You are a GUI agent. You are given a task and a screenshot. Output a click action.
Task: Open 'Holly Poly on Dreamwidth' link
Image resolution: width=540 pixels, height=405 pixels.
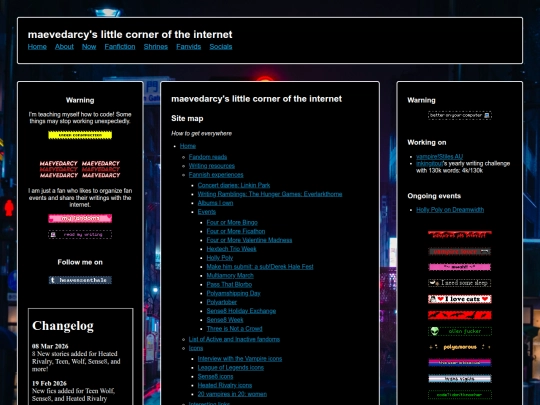pos(450,210)
